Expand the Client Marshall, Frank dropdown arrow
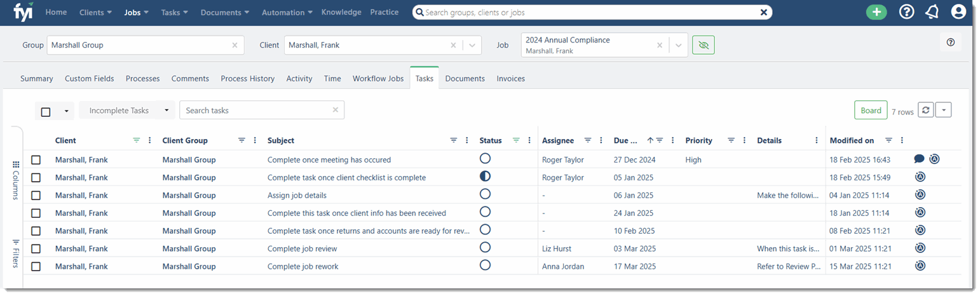The width and height of the screenshot is (980, 296). tap(472, 45)
